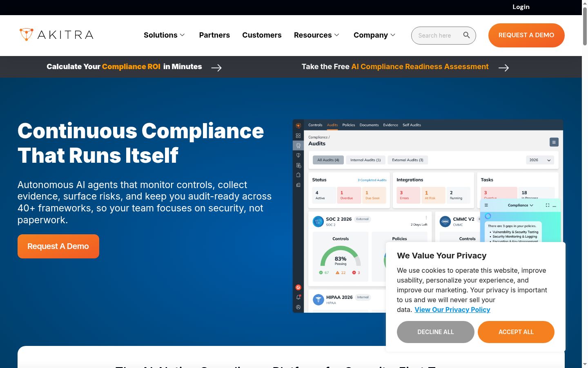Open the Evidence tab in dashboard
This screenshot has width=588, height=368.
390,125
